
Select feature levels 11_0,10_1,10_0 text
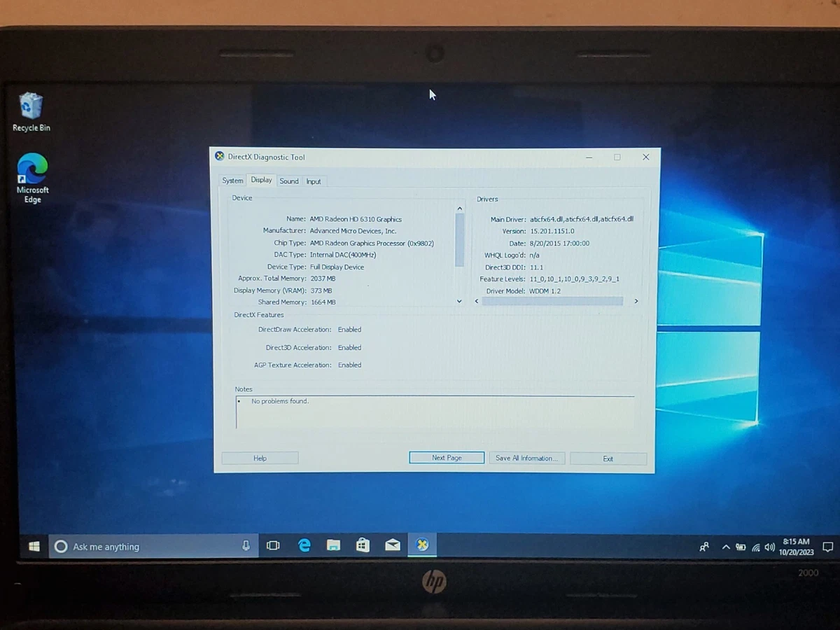[x=575, y=279]
